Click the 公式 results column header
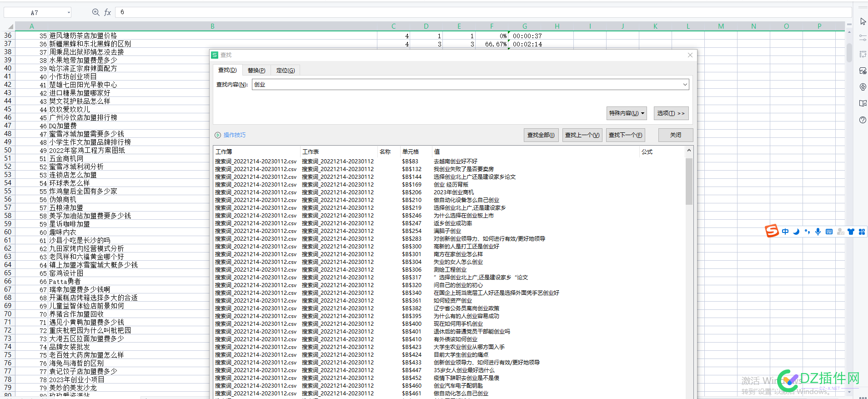 (662, 152)
